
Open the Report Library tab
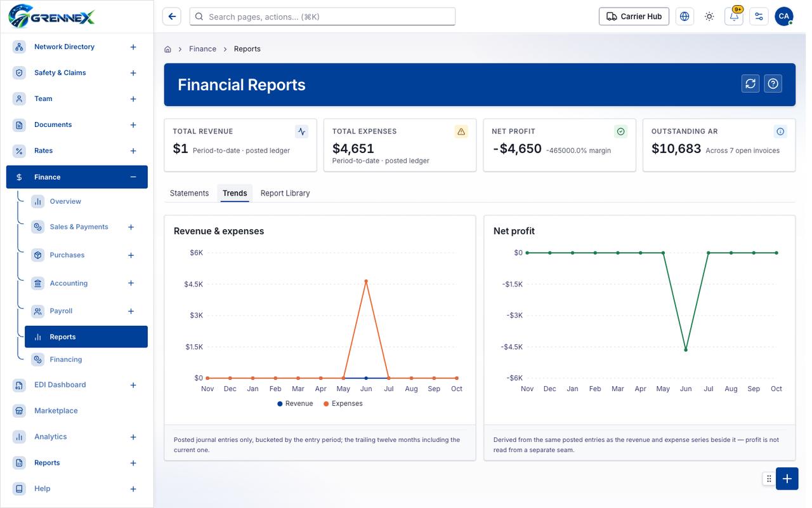pos(285,193)
